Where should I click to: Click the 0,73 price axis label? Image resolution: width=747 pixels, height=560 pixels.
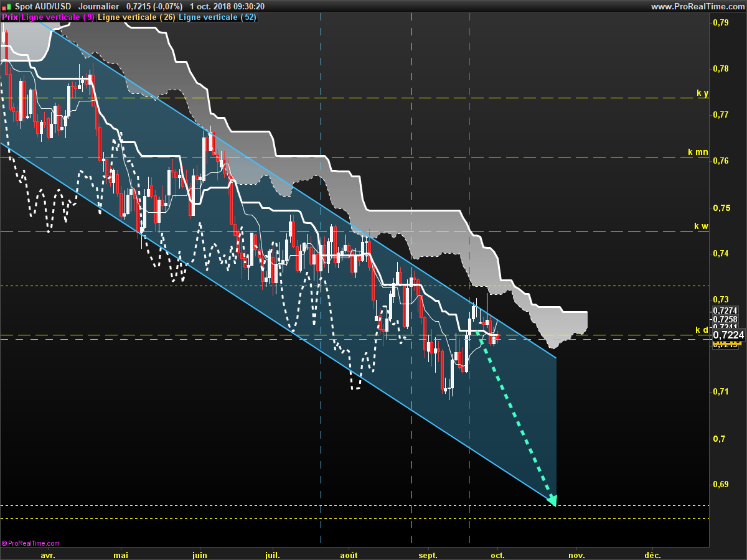(x=720, y=299)
